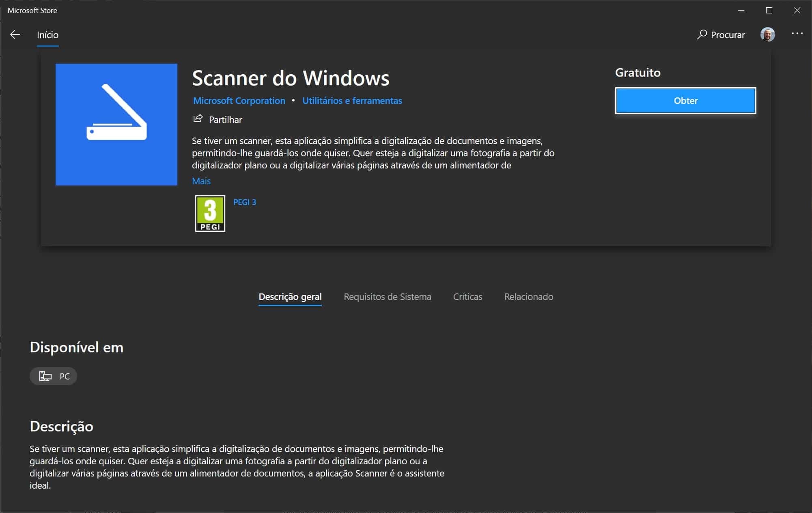Open the Críticas tab

[x=467, y=297]
